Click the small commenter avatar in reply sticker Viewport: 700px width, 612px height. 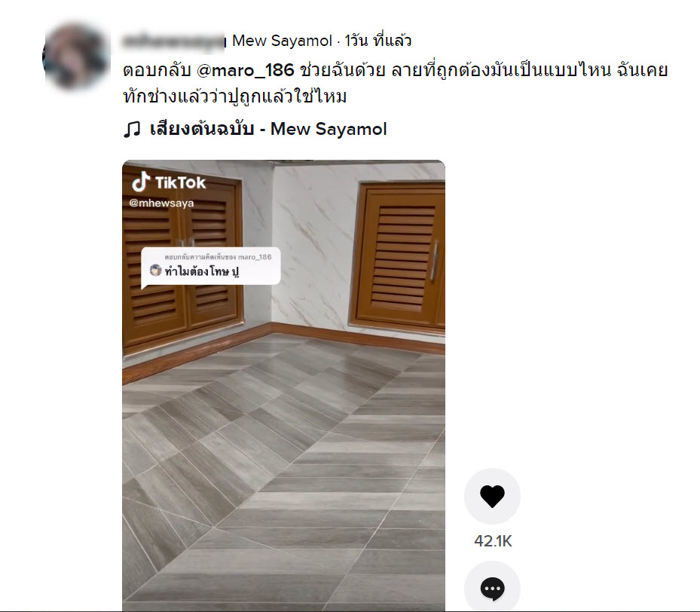click(155, 270)
